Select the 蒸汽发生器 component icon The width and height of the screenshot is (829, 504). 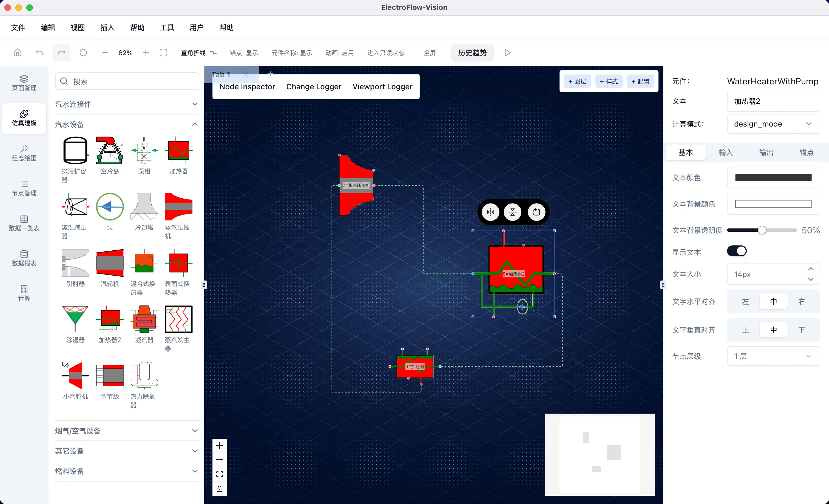179,319
